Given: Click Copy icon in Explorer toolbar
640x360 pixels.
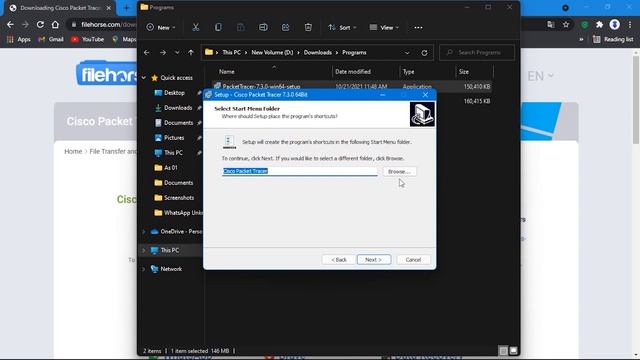Looking at the screenshot, I should click(218, 27).
